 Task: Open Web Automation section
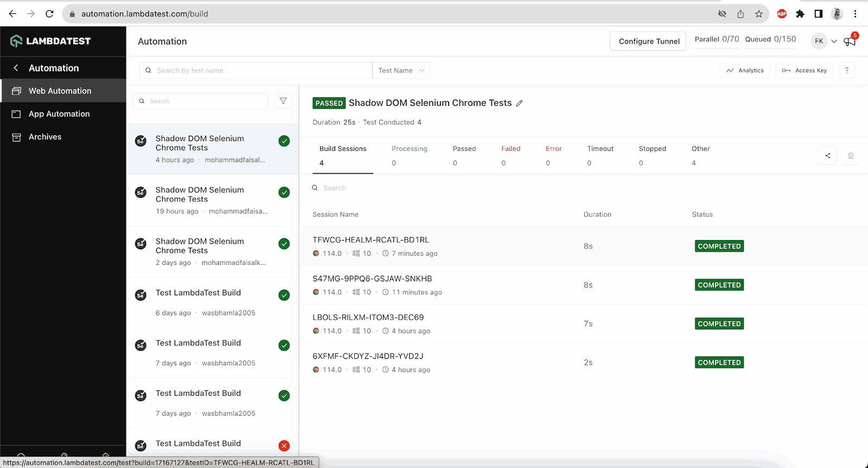(63, 91)
